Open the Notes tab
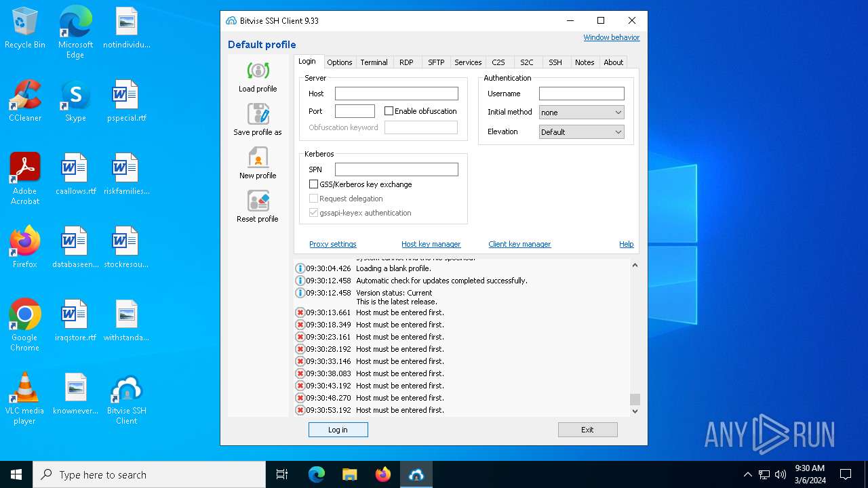 (585, 62)
